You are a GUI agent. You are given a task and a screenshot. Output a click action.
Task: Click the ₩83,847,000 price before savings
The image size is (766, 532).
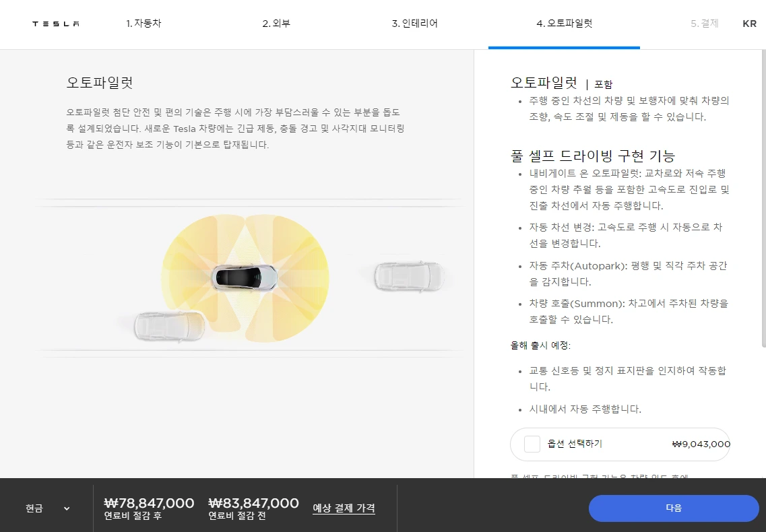253,503
